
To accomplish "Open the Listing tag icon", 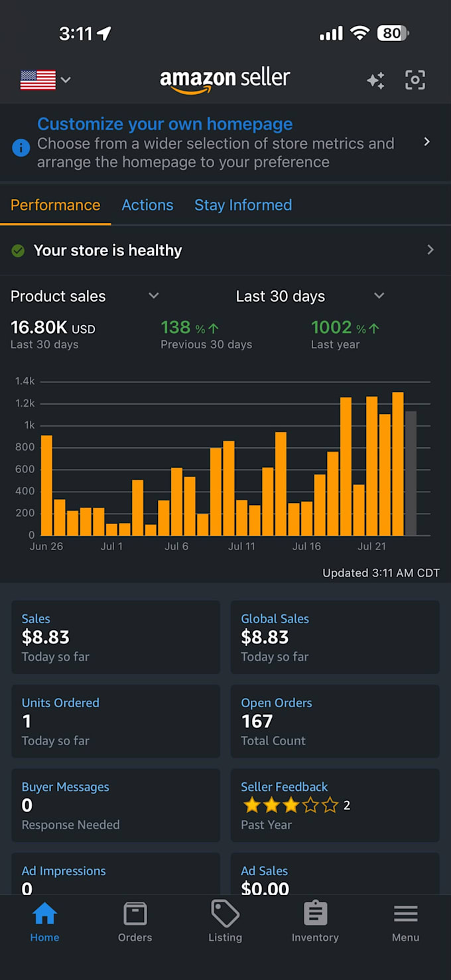I will 225,914.
